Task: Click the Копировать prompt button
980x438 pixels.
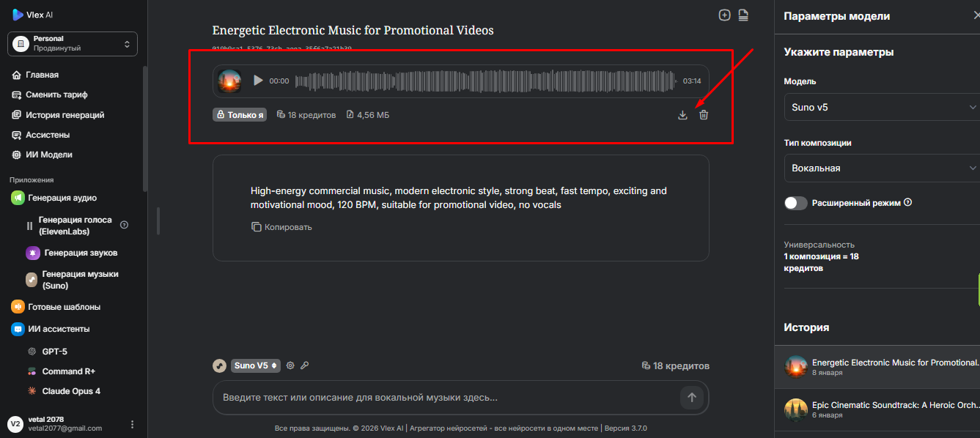Action: point(282,227)
